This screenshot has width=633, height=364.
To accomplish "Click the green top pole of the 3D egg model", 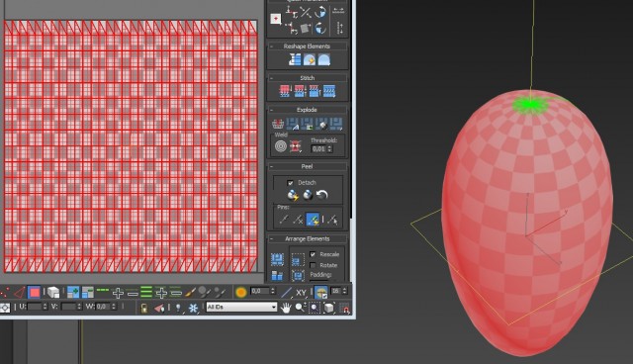I will pyautogui.click(x=531, y=105).
